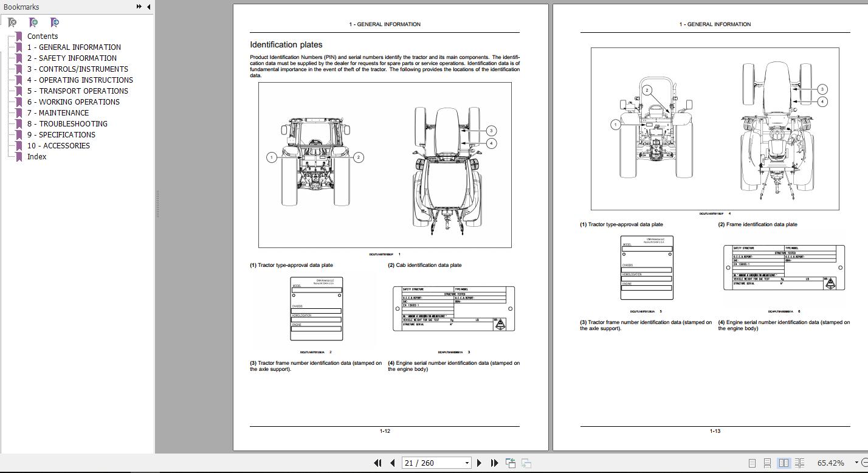Switch to single page layout view
Image resolution: width=868 pixels, height=473 pixels.
(753, 463)
